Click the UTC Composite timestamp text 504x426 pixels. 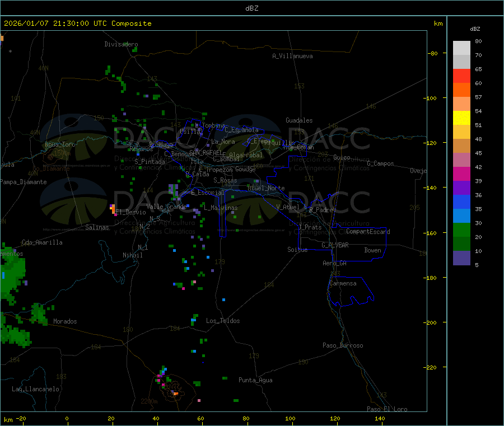tap(78, 24)
